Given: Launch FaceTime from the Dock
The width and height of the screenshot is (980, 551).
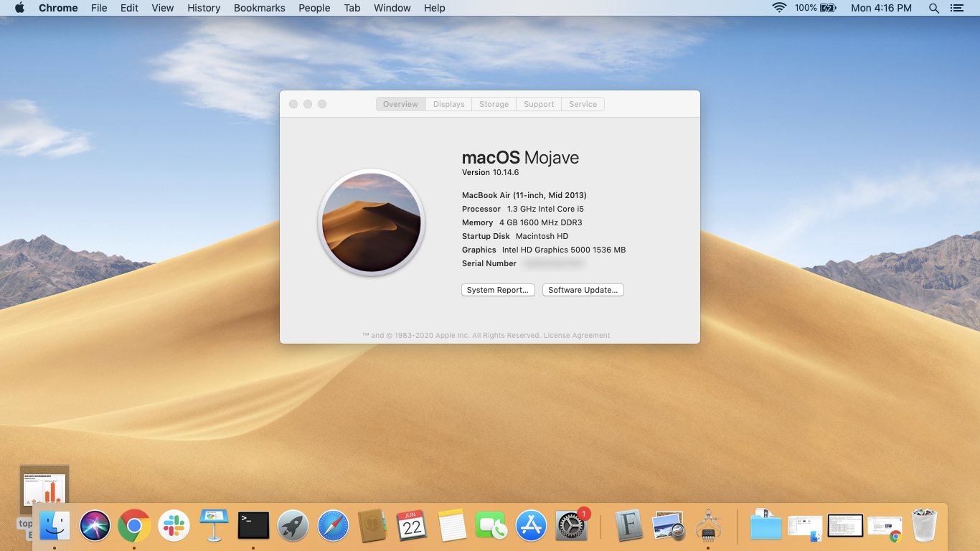Looking at the screenshot, I should tap(491, 526).
